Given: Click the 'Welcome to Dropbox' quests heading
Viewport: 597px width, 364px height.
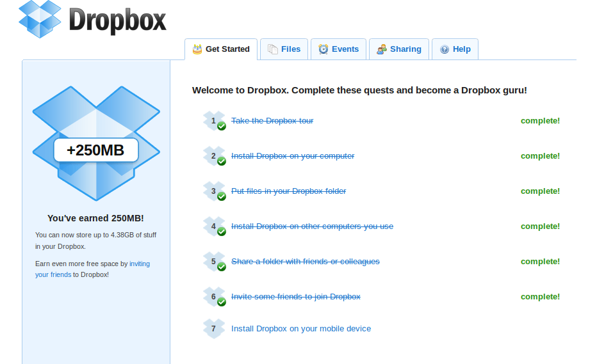Looking at the screenshot, I should [x=359, y=90].
